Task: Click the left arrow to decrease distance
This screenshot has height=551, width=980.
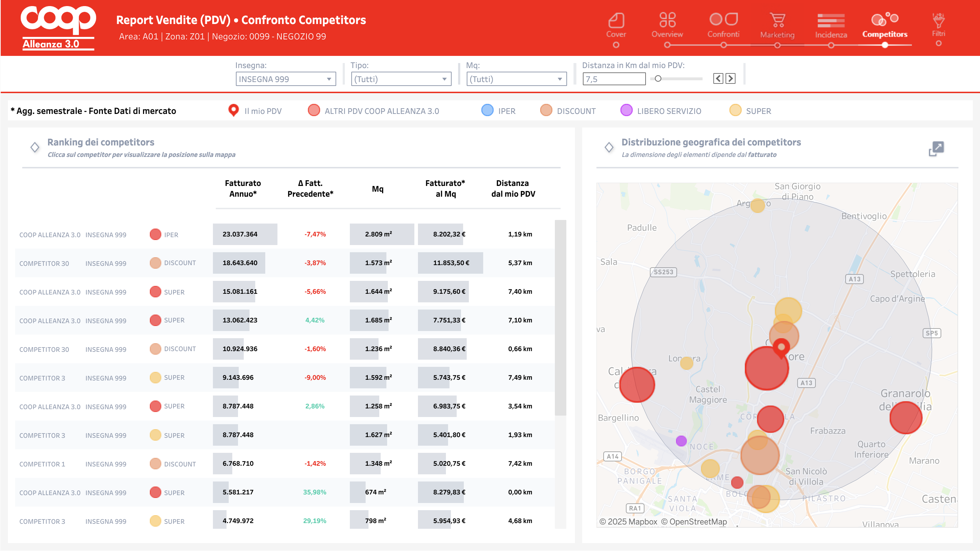Action: point(718,78)
